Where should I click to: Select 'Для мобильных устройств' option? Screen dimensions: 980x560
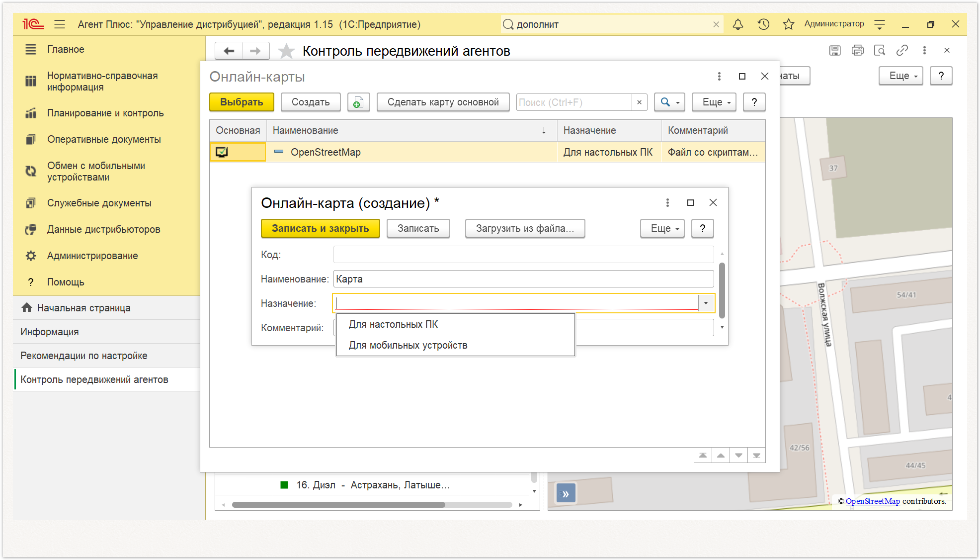click(x=408, y=345)
